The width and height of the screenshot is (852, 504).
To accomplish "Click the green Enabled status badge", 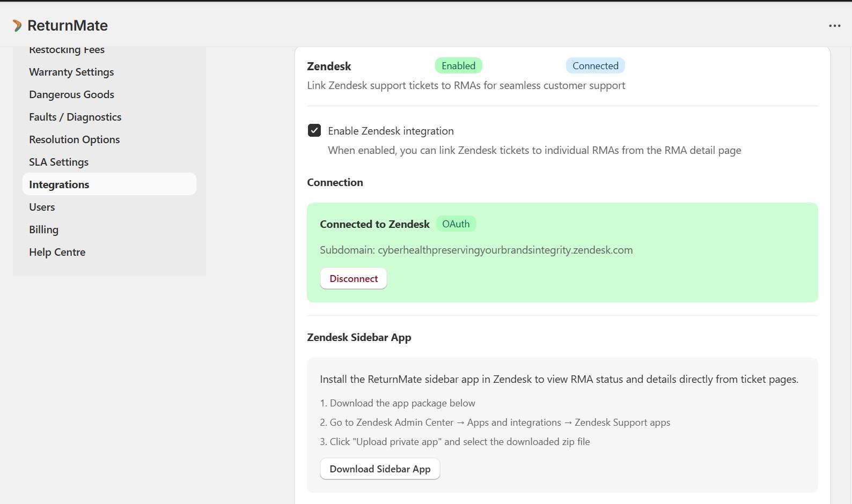I will 459,65.
